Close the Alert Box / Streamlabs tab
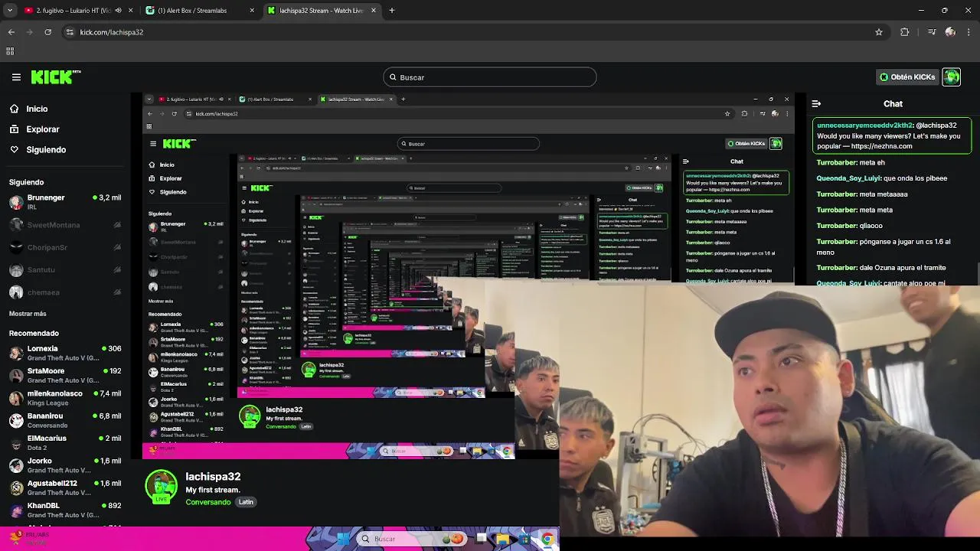This screenshot has height=551, width=980. coord(252,11)
